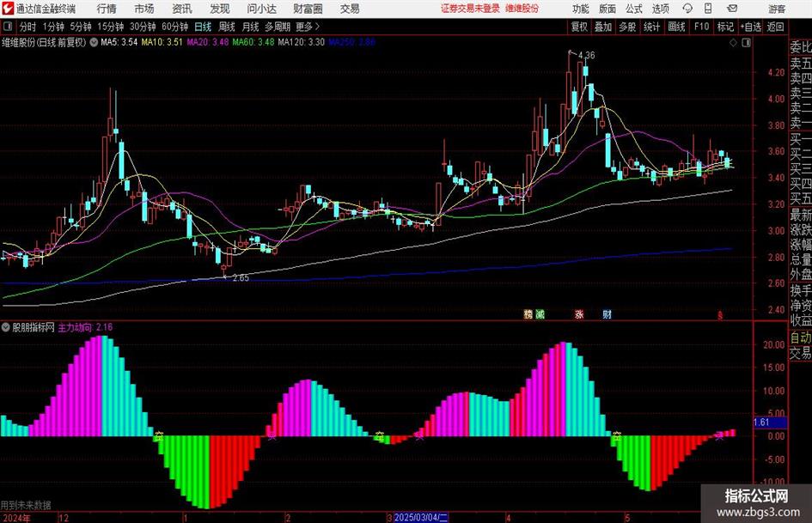Click the 证券交易未登录 login link

point(470,9)
